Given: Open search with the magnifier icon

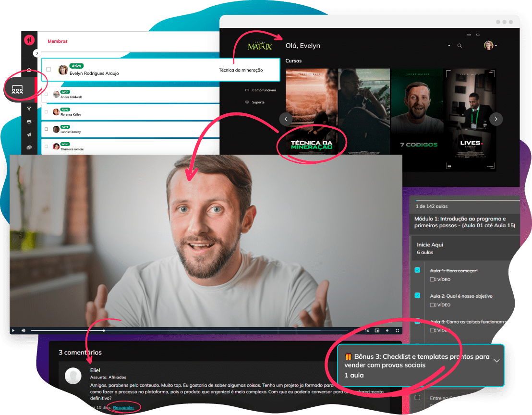Looking at the screenshot, I should tap(459, 46).
